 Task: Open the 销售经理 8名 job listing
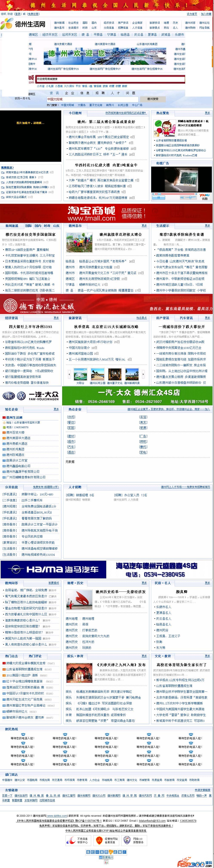click(x=80, y=495)
